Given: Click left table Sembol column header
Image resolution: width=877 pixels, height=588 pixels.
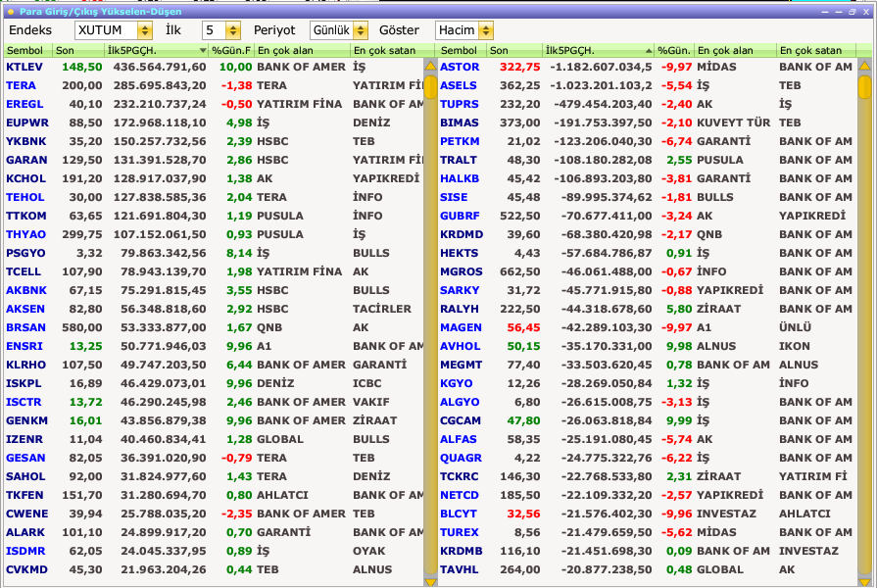Looking at the screenshot, I should pos(28,50).
